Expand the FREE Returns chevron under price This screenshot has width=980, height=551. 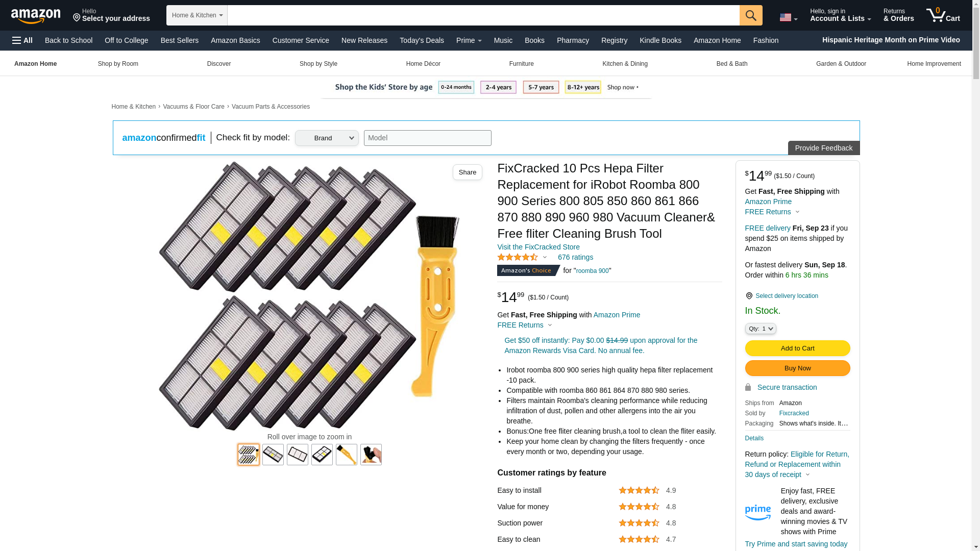pos(550,325)
